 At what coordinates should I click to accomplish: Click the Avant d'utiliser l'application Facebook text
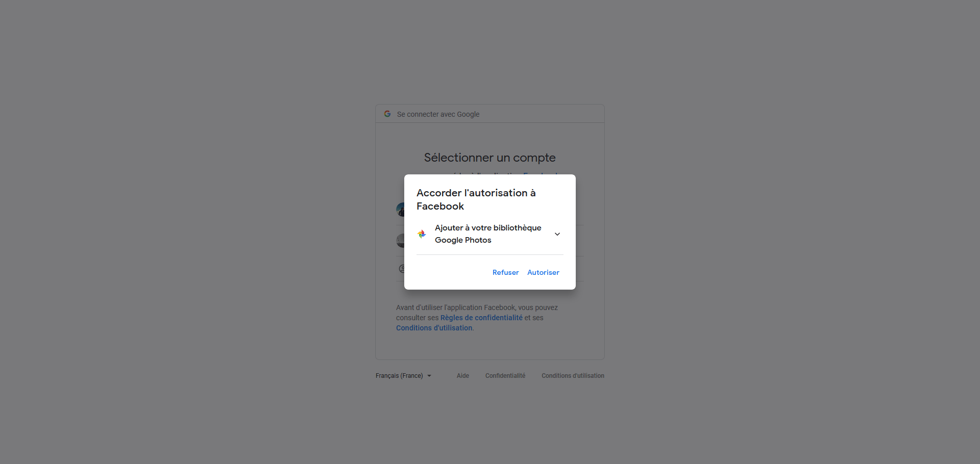coord(477,307)
